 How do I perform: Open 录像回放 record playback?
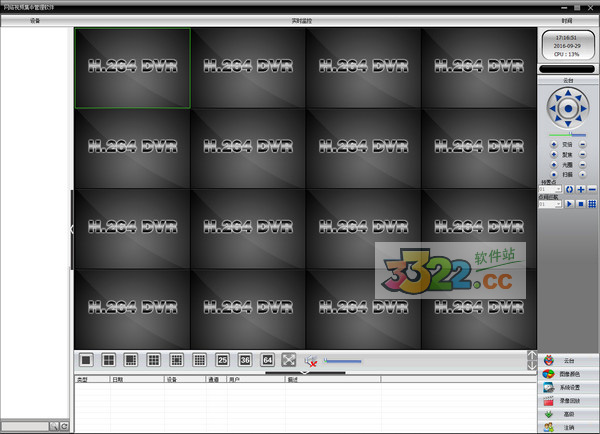569,401
